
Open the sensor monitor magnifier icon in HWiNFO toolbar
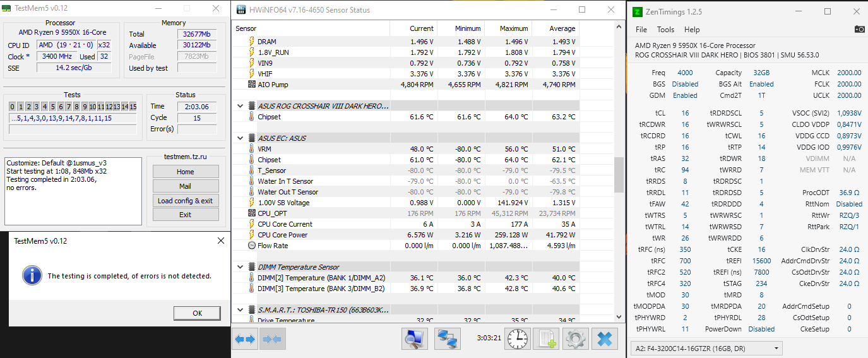[415, 339]
